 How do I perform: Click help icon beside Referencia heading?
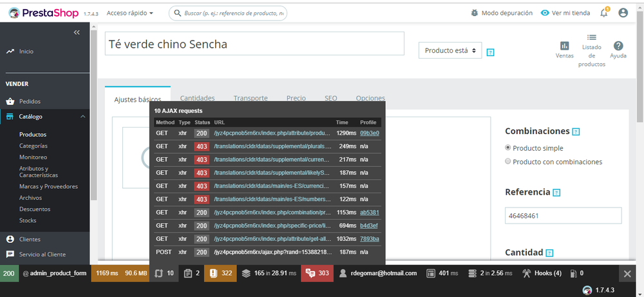pos(556,192)
